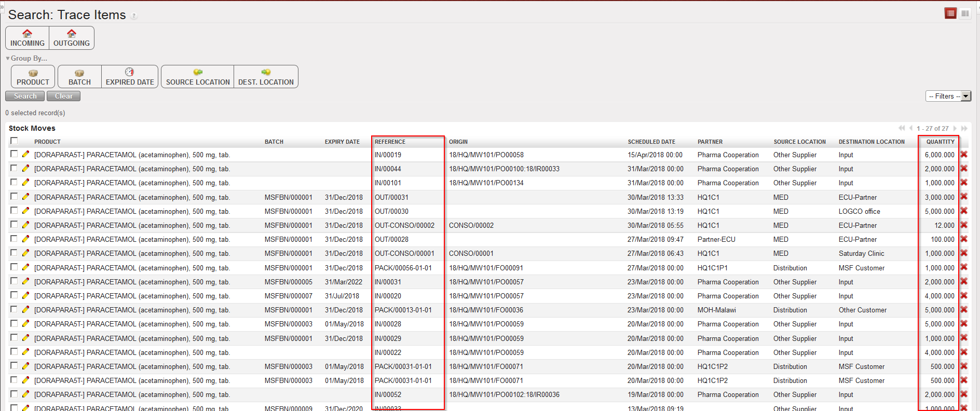Toggle the Outgoing filter button
Screen dimensions: 980x411
pyautogui.click(x=72, y=38)
